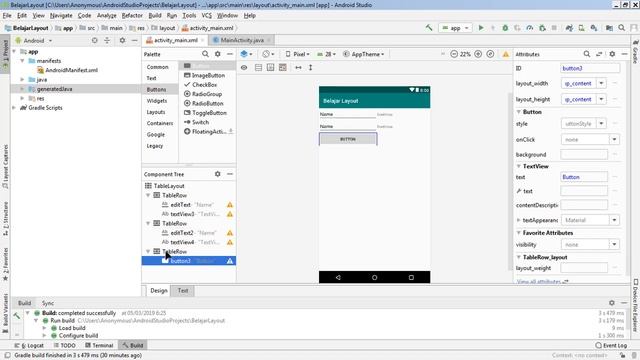Image resolution: width=640 pixels, height=360 pixels.
Task: Expand the java folder in project tree
Action: (22, 80)
